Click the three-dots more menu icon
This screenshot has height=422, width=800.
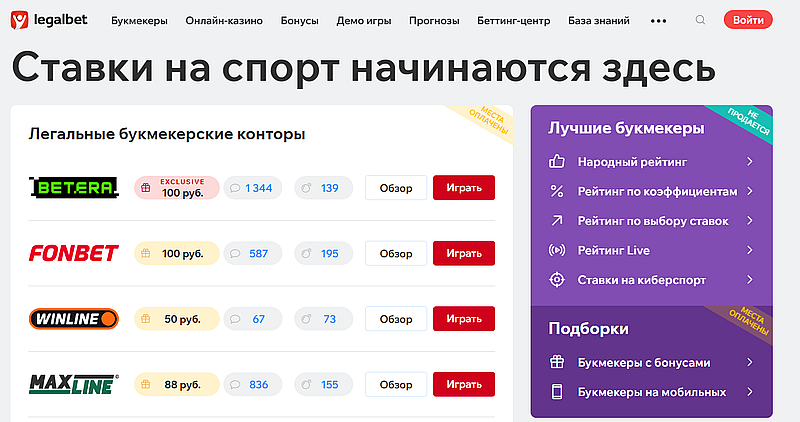tap(658, 21)
